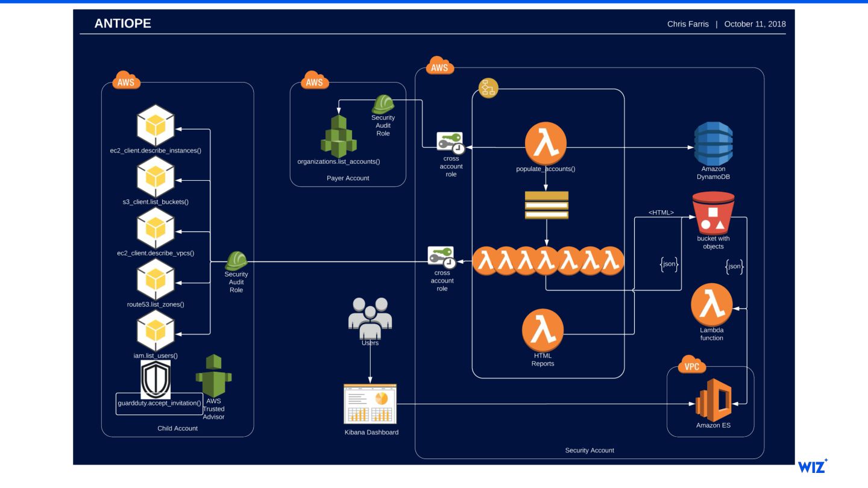
Task: Open the Kibana Dashboard thumbnail
Action: coord(371,404)
